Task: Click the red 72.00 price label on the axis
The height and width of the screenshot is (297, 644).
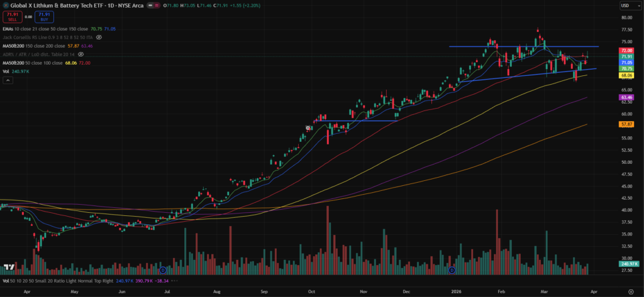Action: pyautogui.click(x=626, y=50)
